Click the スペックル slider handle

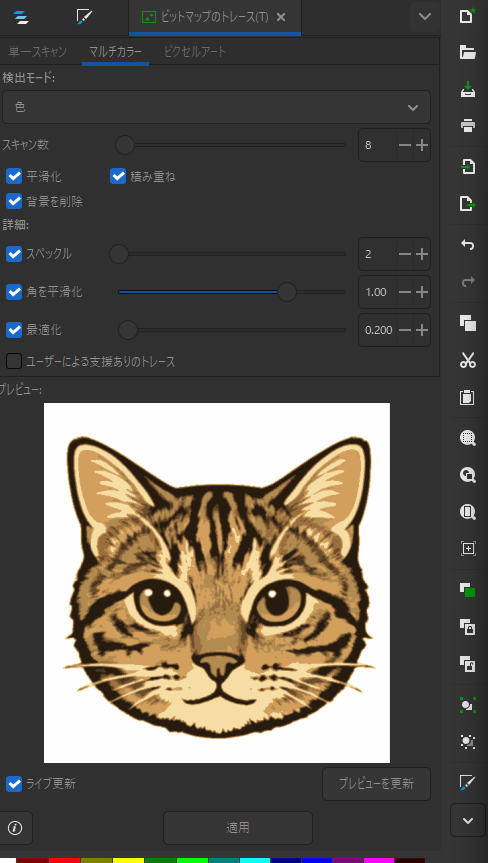[119, 254]
